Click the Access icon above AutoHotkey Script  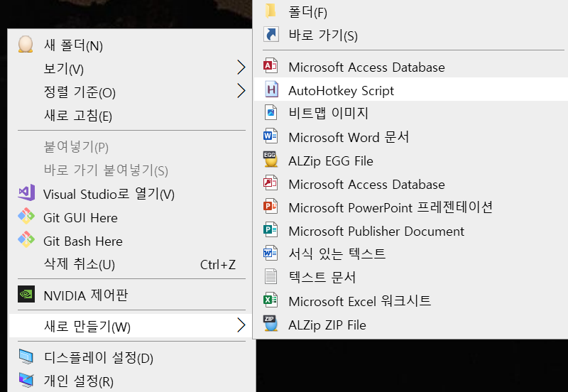click(x=271, y=66)
